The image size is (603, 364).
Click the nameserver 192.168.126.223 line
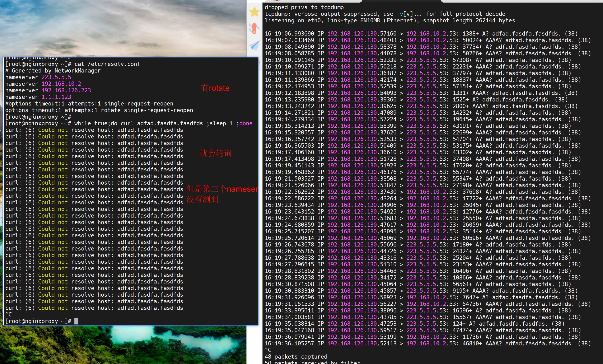click(48, 91)
